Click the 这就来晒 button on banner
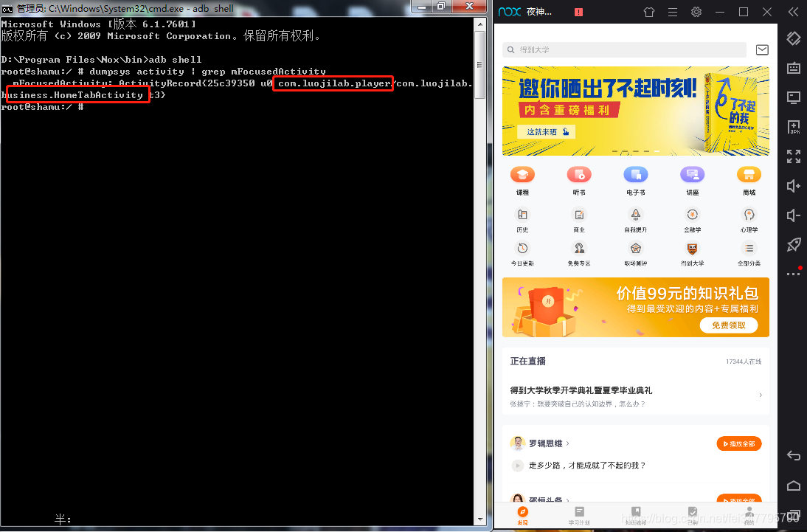The image size is (807, 532). 547,132
